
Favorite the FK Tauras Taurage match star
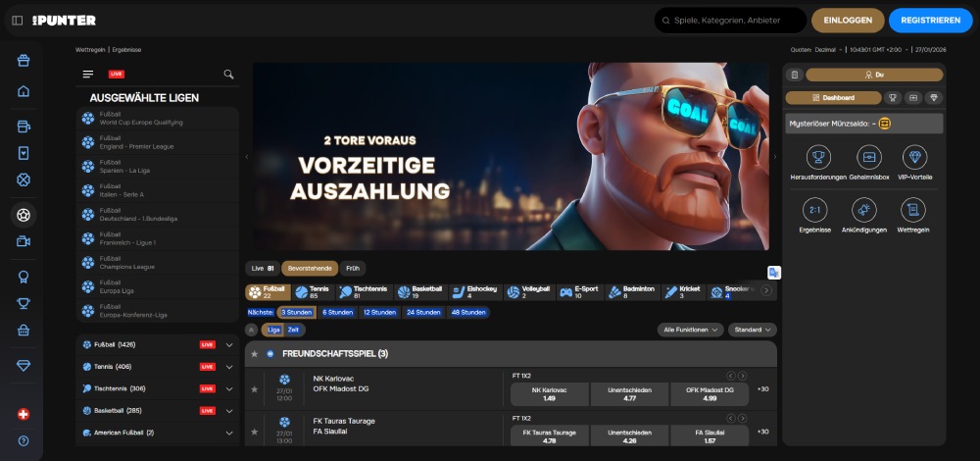pos(255,432)
